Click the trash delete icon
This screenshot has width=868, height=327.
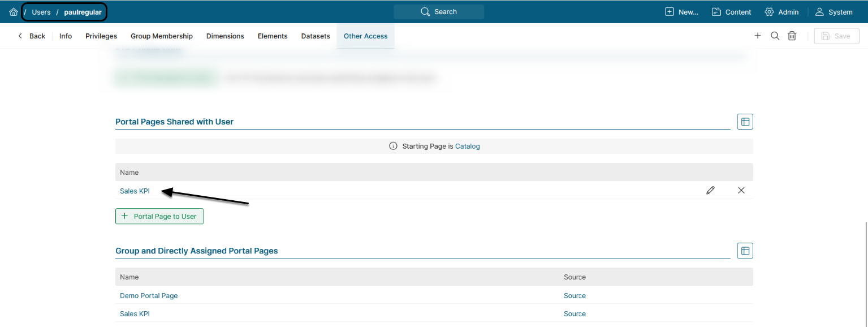click(792, 36)
